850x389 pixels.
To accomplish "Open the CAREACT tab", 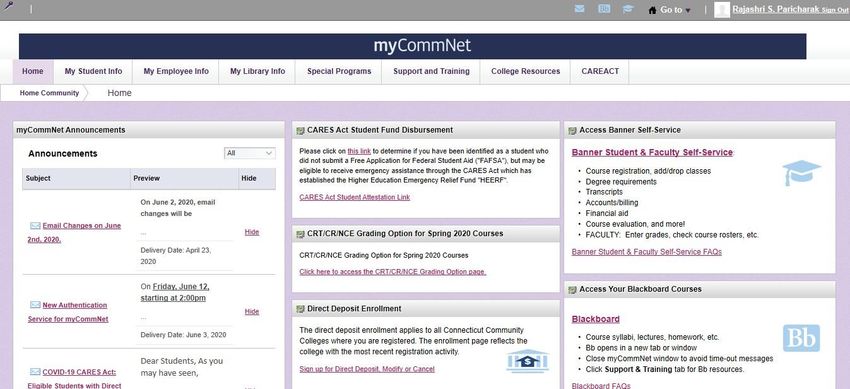I will click(x=600, y=72).
